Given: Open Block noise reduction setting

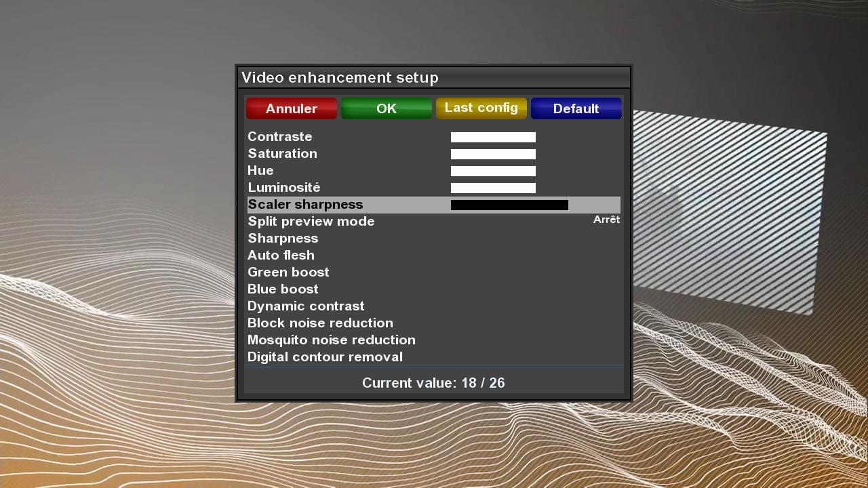Looking at the screenshot, I should 320,323.
